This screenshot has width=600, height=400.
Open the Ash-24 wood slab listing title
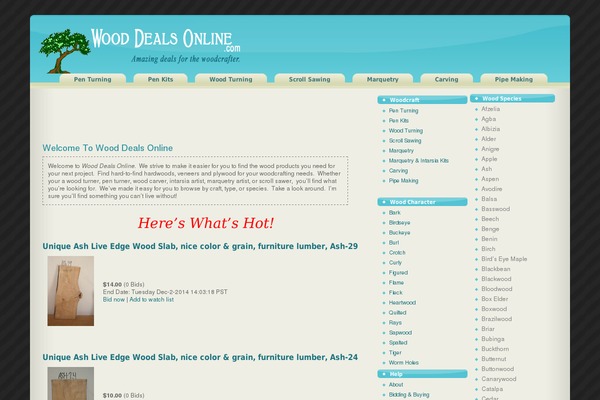[200, 357]
